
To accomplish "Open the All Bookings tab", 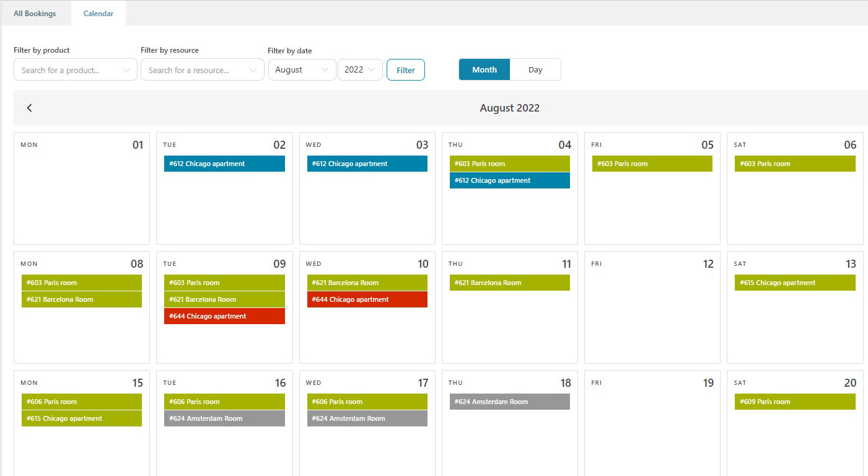I will tap(35, 14).
